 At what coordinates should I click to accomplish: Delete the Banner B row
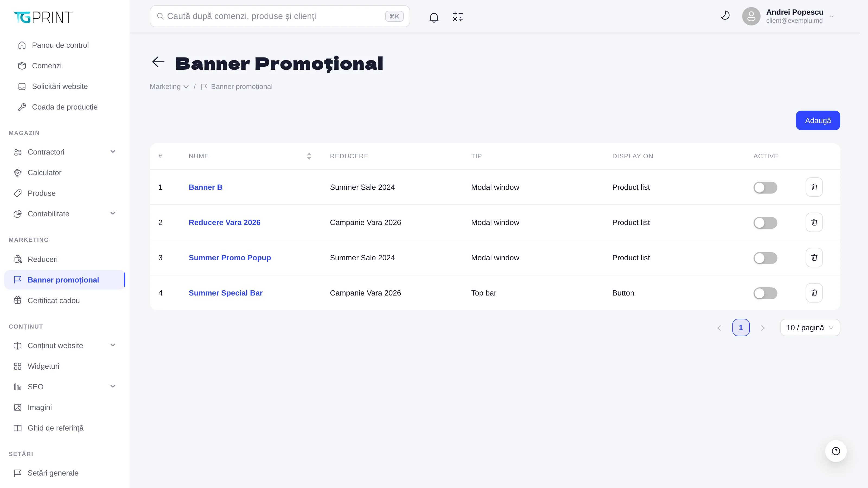(x=814, y=187)
